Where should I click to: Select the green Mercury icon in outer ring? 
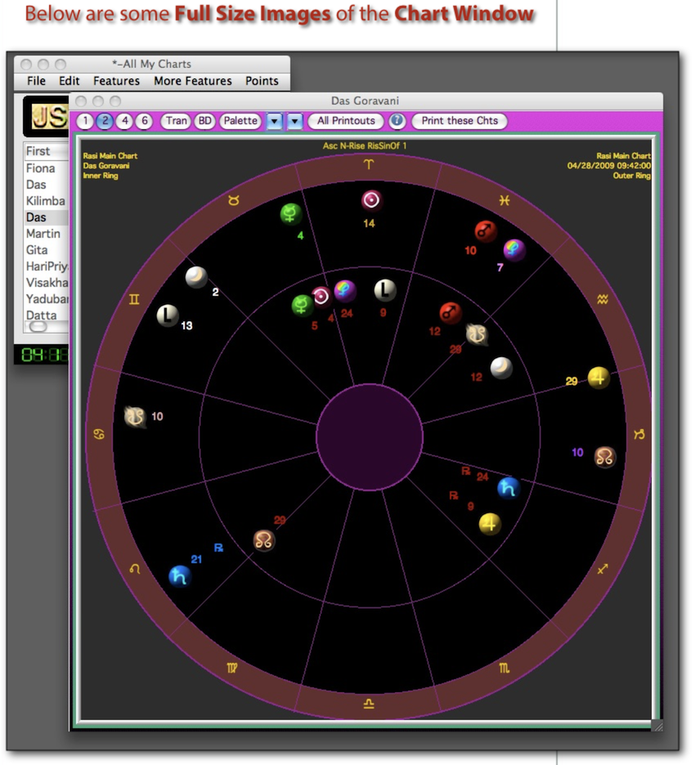(290, 214)
